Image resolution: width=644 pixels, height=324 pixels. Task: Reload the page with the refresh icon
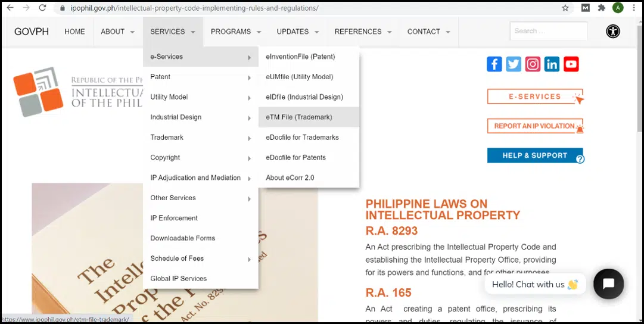[42, 8]
